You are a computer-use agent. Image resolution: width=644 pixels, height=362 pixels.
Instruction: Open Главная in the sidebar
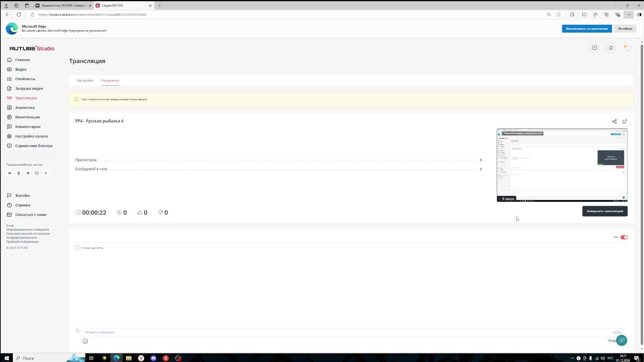(22, 60)
